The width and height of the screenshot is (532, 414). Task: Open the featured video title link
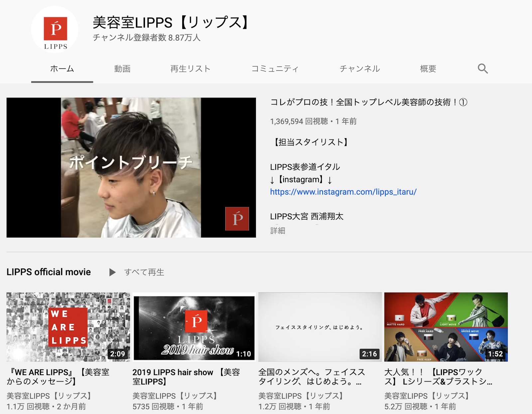point(368,102)
